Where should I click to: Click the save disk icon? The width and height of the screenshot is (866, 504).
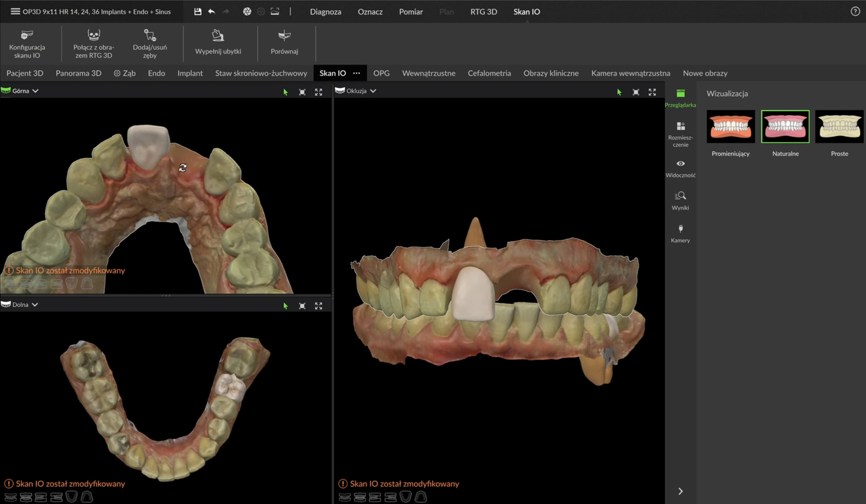coord(197,11)
